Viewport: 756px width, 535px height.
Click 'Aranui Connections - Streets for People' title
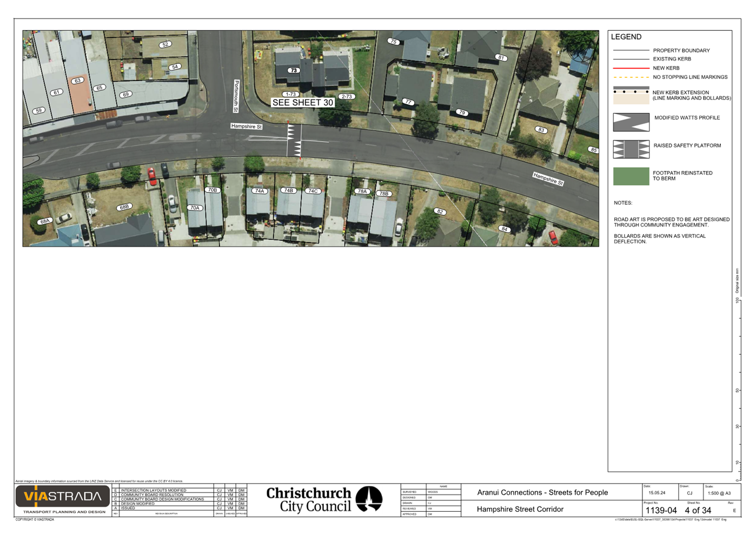click(x=542, y=492)
